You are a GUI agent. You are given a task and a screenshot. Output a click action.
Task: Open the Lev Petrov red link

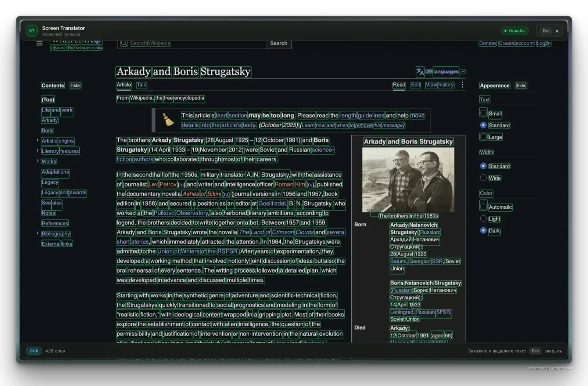pyautogui.click(x=162, y=184)
